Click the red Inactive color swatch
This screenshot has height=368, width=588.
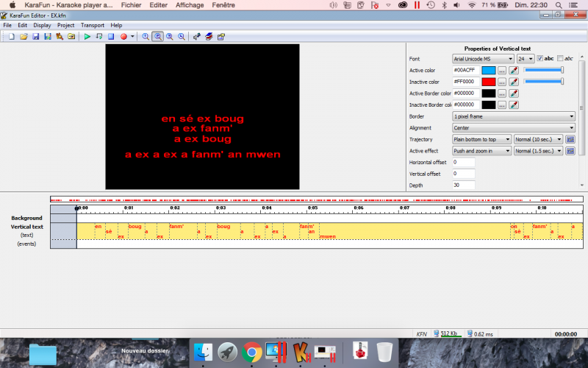[x=489, y=82]
